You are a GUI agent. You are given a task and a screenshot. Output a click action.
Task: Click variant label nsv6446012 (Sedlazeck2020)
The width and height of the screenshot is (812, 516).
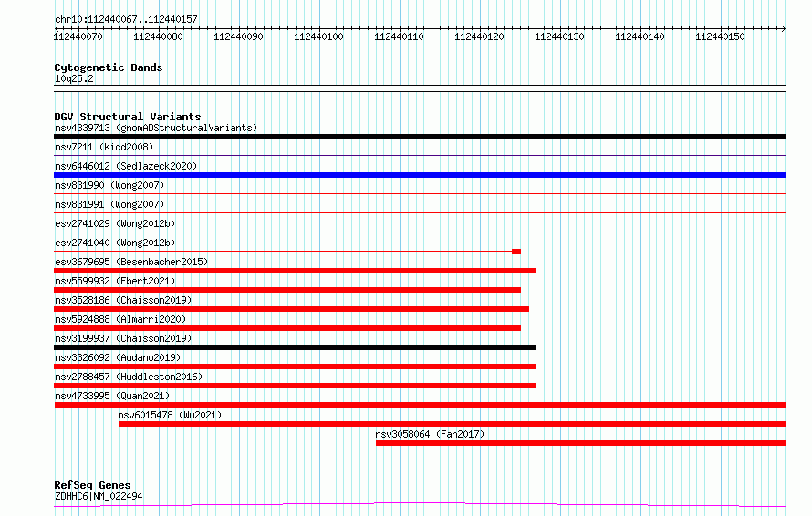[126, 166]
